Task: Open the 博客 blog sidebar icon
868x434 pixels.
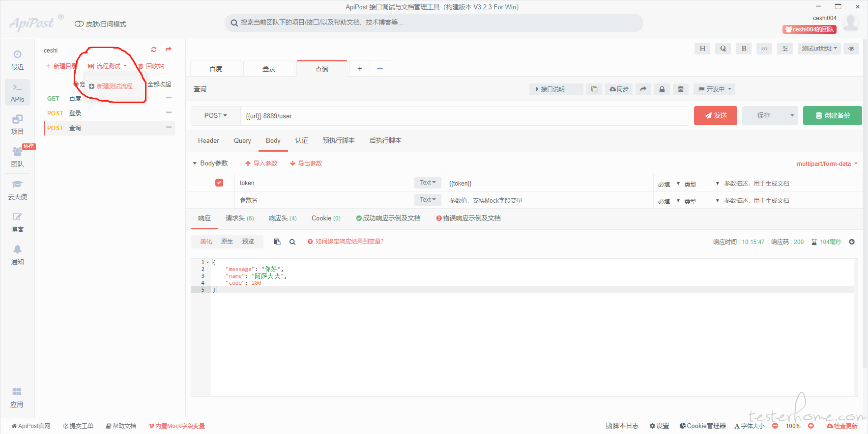Action: [17, 222]
